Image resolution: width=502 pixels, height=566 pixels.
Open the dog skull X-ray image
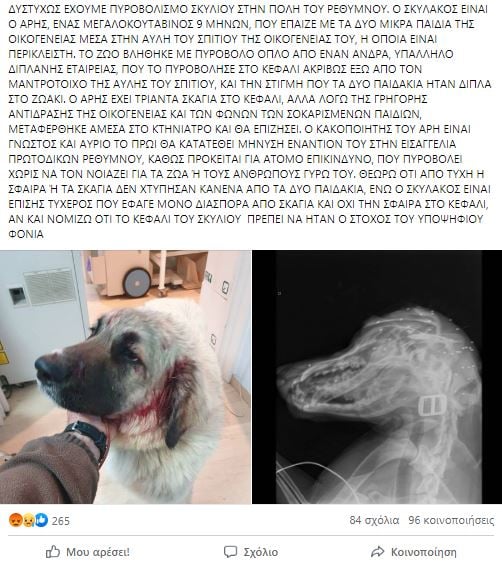[377, 377]
